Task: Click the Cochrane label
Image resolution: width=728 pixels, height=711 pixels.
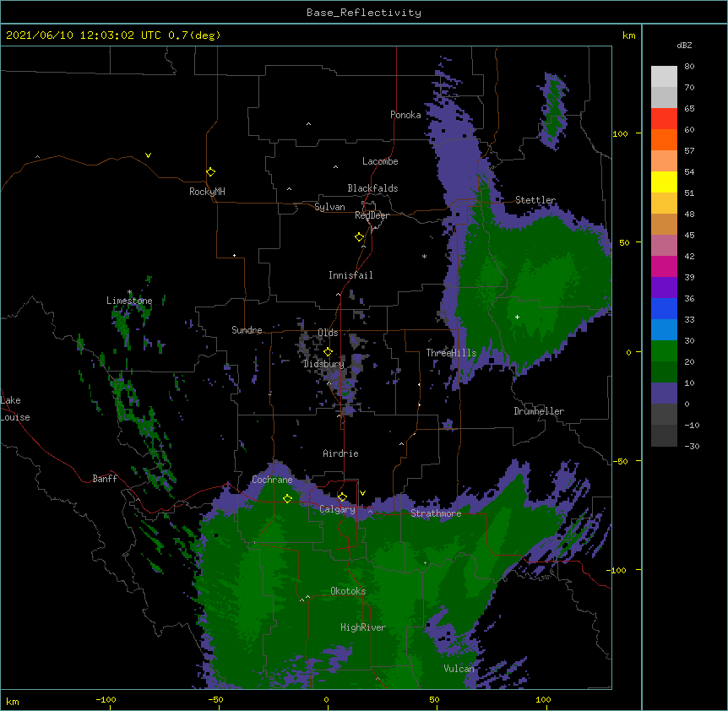Action: 272,480
